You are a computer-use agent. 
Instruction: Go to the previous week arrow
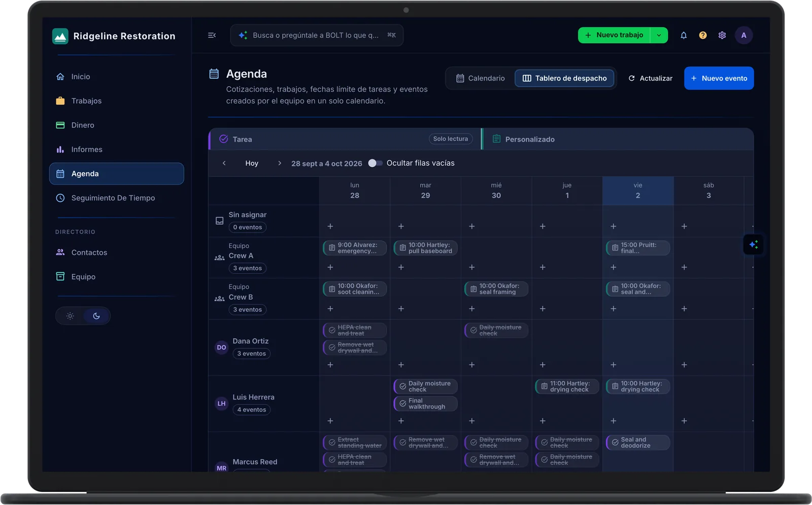[224, 163]
